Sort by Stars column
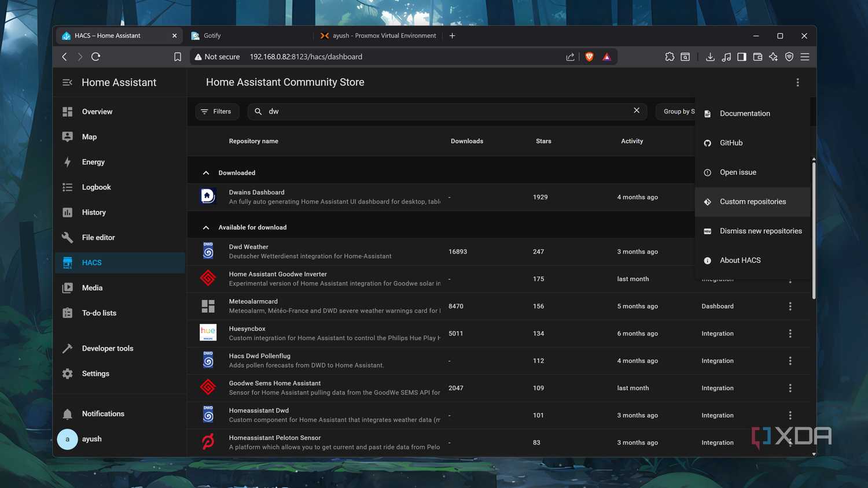The image size is (868, 488). pos(543,141)
